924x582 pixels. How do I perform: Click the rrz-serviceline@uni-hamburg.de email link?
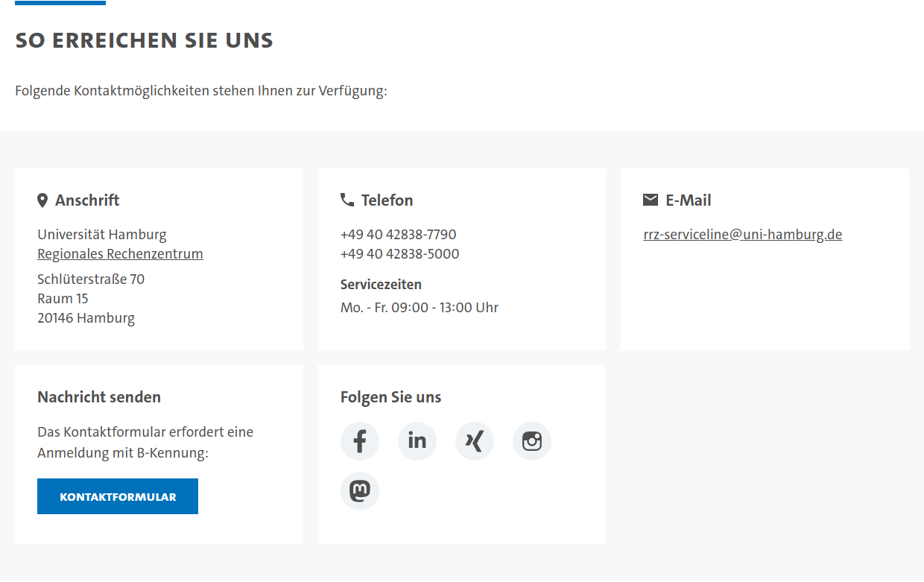(x=742, y=235)
